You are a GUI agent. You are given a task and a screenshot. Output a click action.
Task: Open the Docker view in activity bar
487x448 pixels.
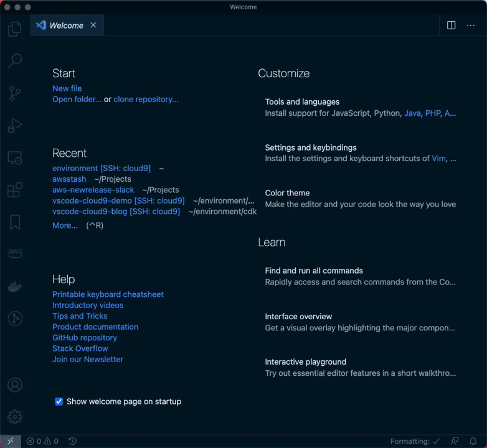click(14, 286)
